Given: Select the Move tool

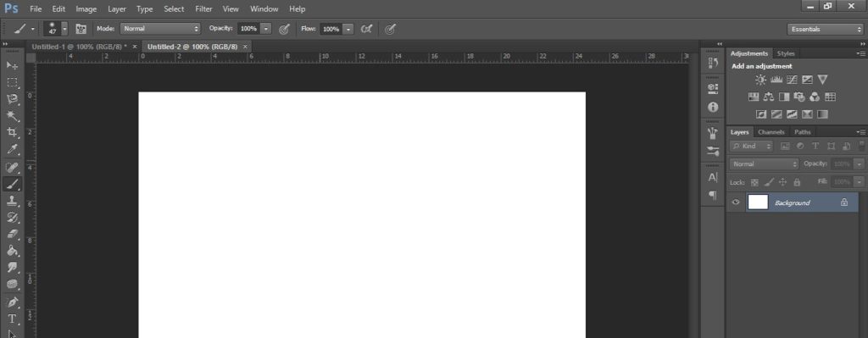Looking at the screenshot, I should click(x=12, y=66).
